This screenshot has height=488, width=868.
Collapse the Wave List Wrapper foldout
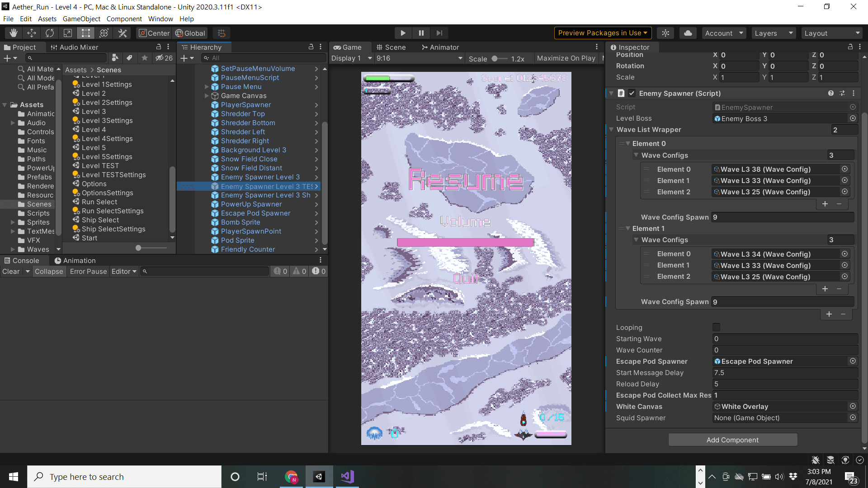tap(611, 130)
